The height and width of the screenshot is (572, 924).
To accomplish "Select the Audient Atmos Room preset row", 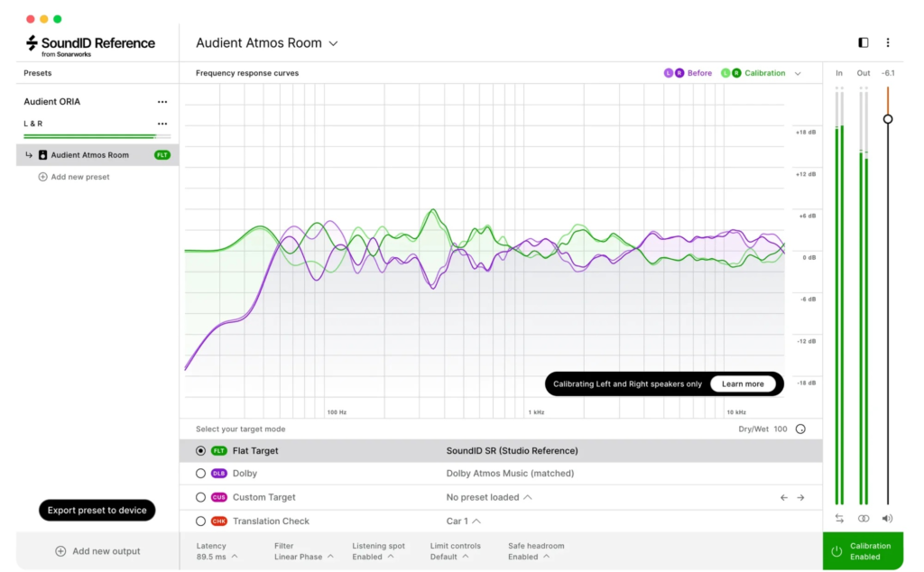I will point(97,155).
